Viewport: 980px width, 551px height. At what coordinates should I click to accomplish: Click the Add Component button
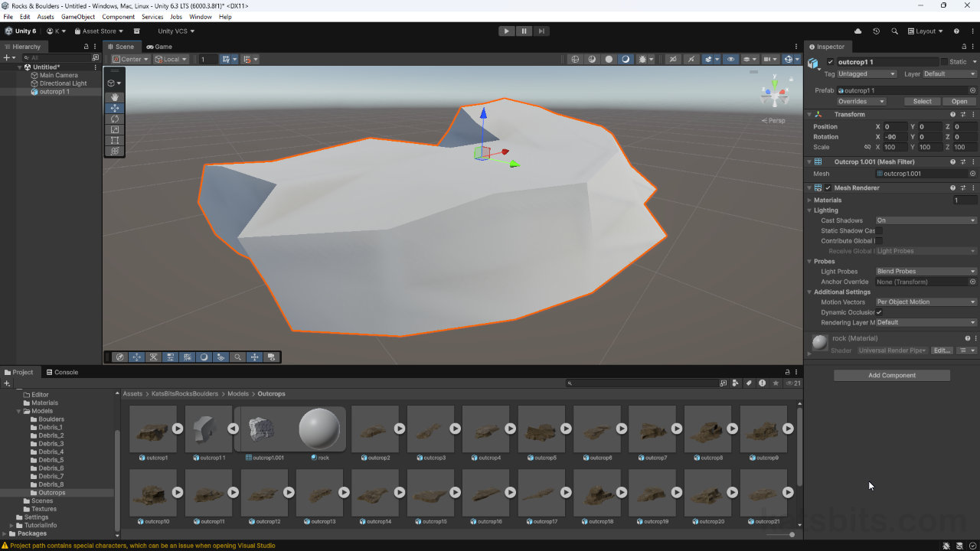891,375
